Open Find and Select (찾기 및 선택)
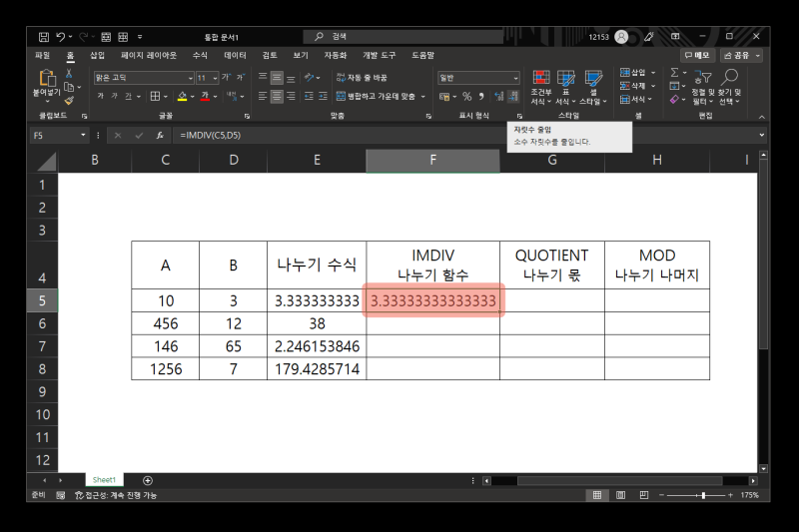Screen dimensions: 799x532 coord(730,87)
